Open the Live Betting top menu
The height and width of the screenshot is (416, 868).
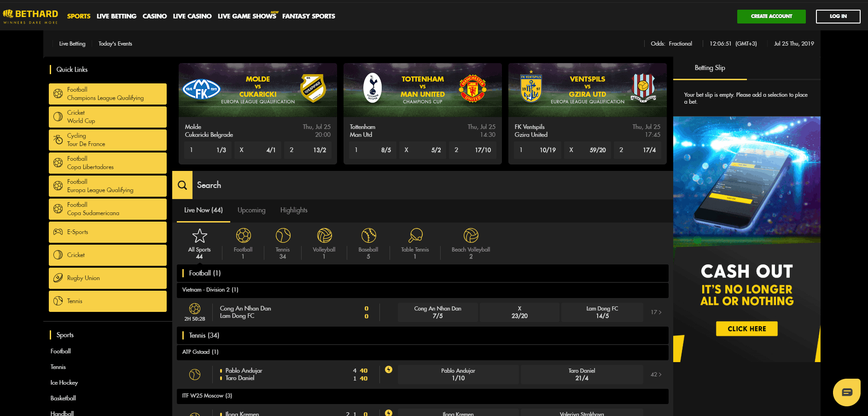[x=117, y=16]
